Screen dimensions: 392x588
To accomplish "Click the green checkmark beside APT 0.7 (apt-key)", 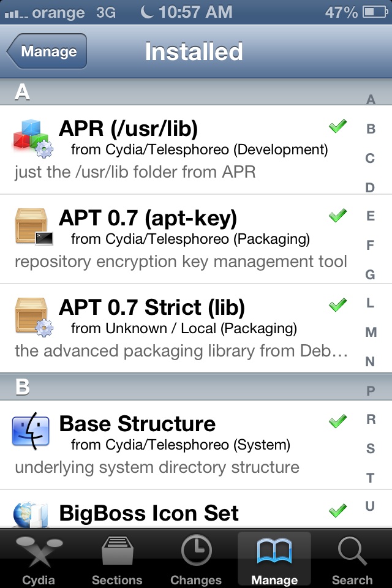I will pyautogui.click(x=337, y=215).
